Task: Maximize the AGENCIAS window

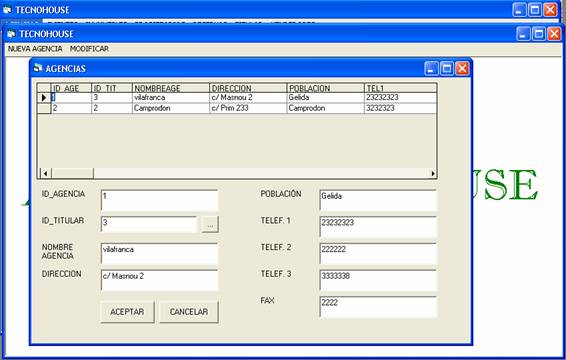Action: [x=447, y=68]
